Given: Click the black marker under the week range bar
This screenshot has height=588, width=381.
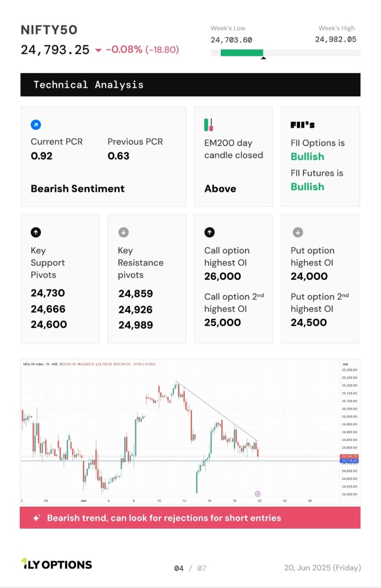Looking at the screenshot, I should tap(263, 58).
